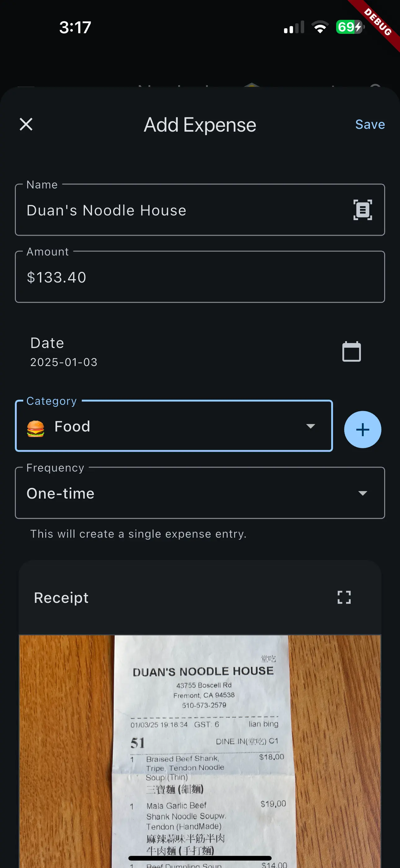Open the Duan's Noodle House receipt image

[x=200, y=751]
